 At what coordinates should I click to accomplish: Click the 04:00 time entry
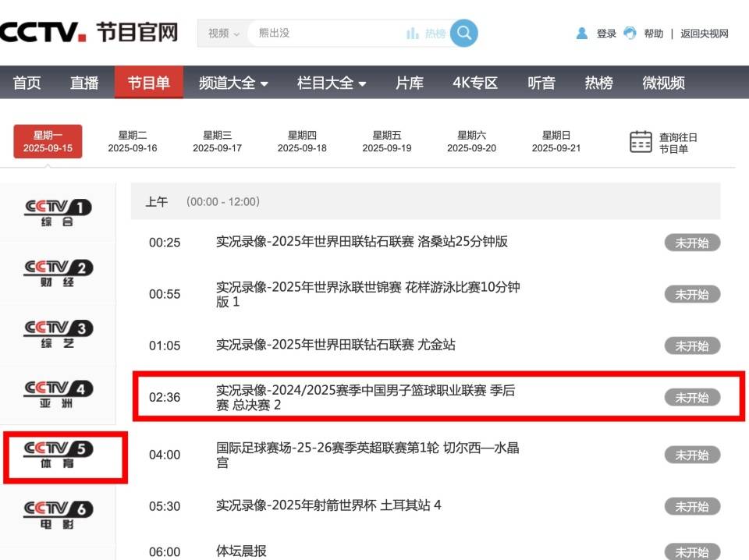click(x=165, y=455)
